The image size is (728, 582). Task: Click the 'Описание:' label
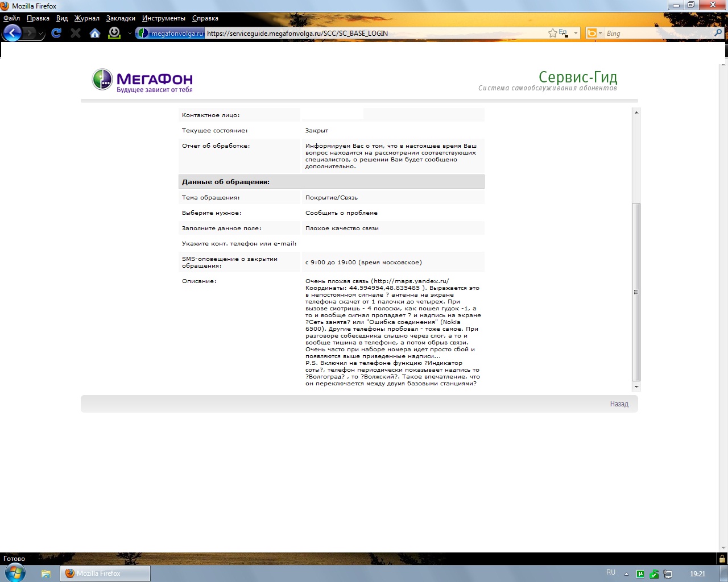pos(199,281)
